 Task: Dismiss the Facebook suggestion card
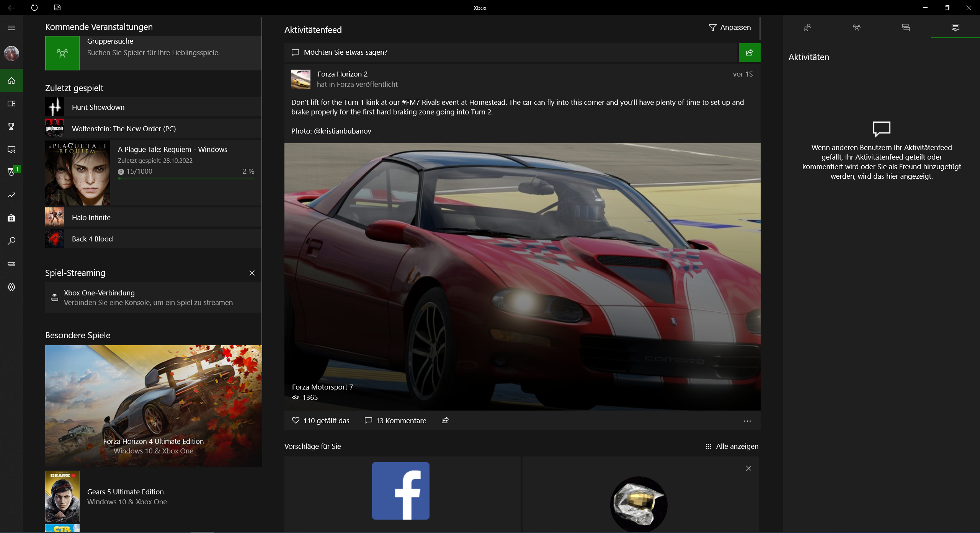(x=748, y=468)
